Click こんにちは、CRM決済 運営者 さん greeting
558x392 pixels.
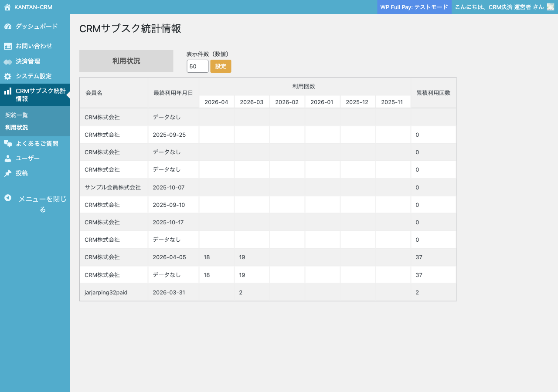click(x=499, y=7)
